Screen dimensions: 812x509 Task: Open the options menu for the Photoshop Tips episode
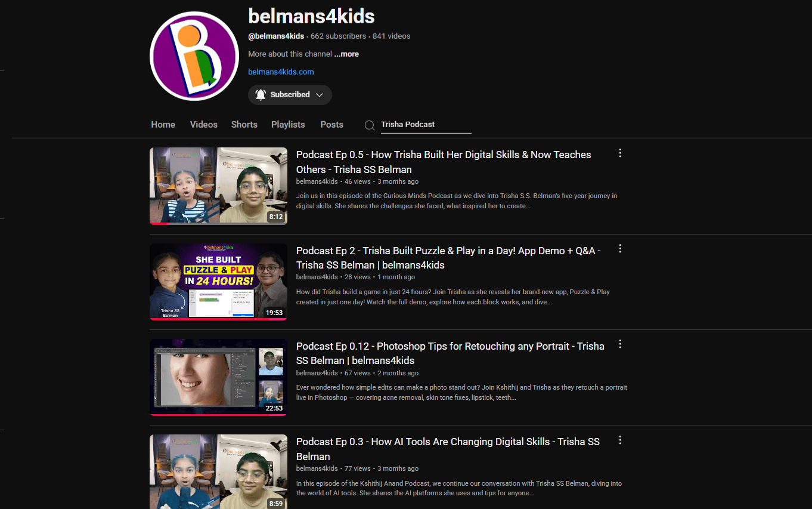pos(620,344)
